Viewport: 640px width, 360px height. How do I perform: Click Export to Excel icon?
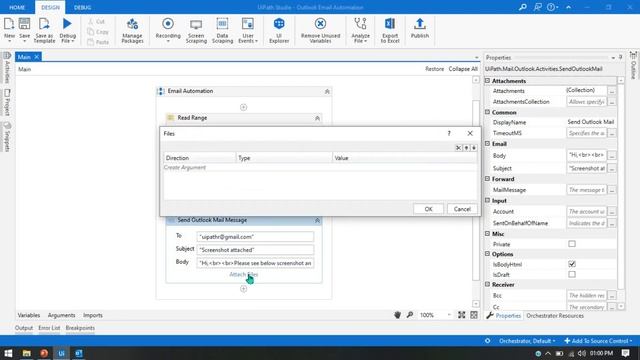(x=390, y=24)
